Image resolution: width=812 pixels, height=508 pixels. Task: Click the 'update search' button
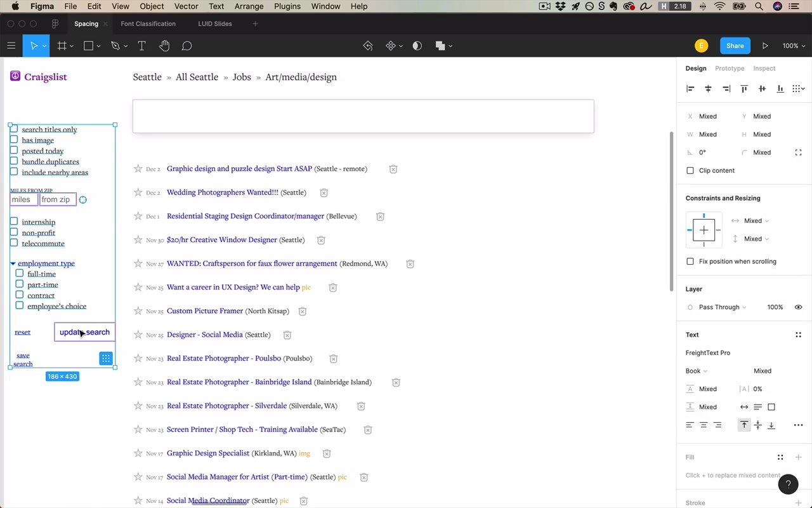84,332
